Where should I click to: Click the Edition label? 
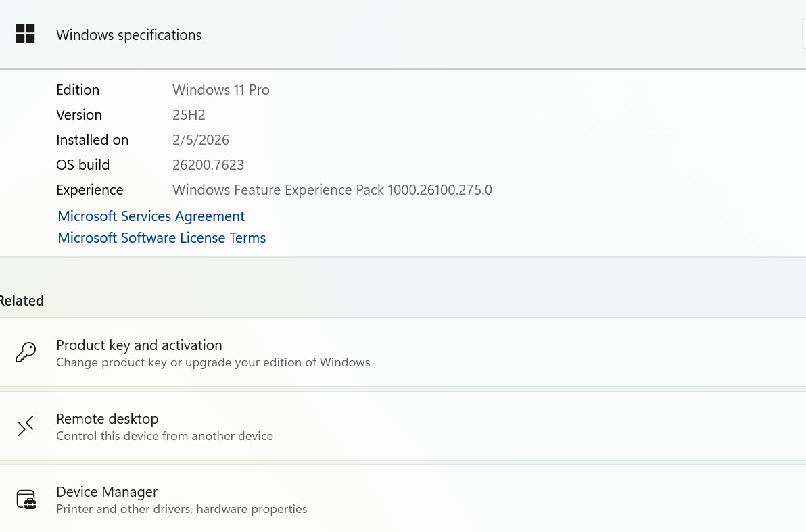tap(78, 90)
